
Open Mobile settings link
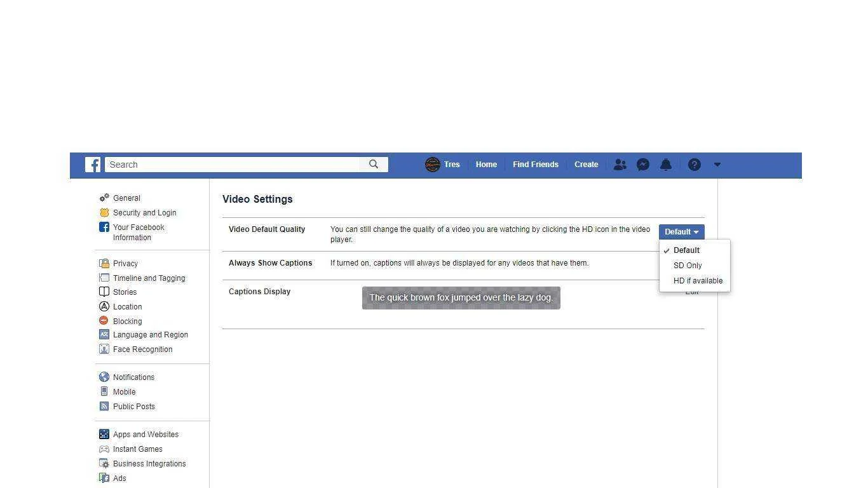[x=124, y=392]
